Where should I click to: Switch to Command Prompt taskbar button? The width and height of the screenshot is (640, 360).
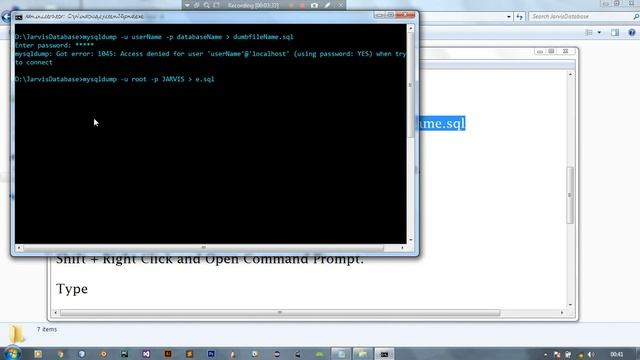(384, 354)
